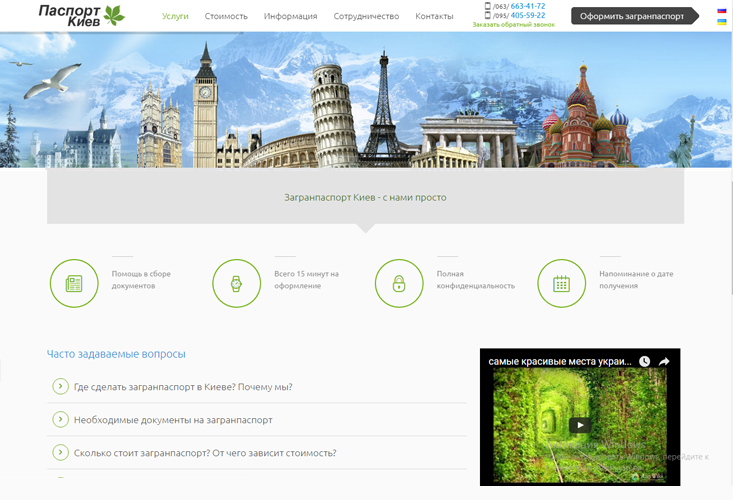
Task: Switch language via Russian flag icon
Action: pyautogui.click(x=722, y=10)
